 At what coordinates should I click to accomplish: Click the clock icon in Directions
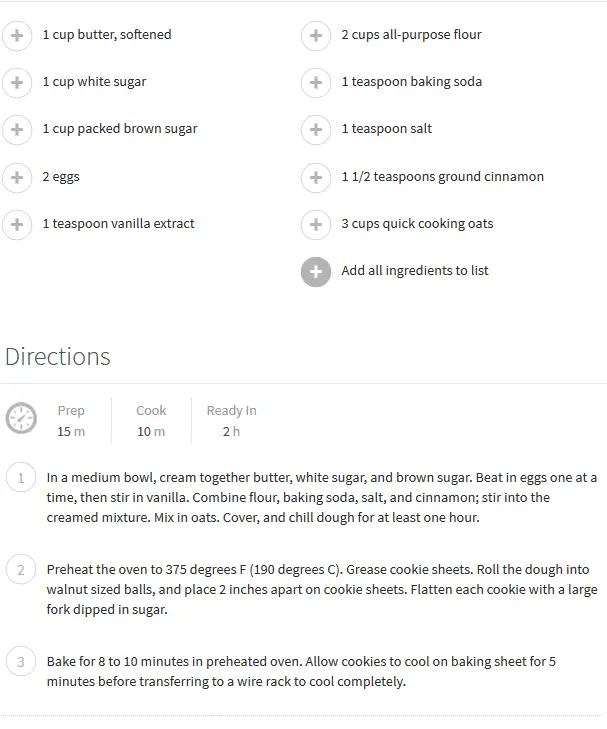21,418
